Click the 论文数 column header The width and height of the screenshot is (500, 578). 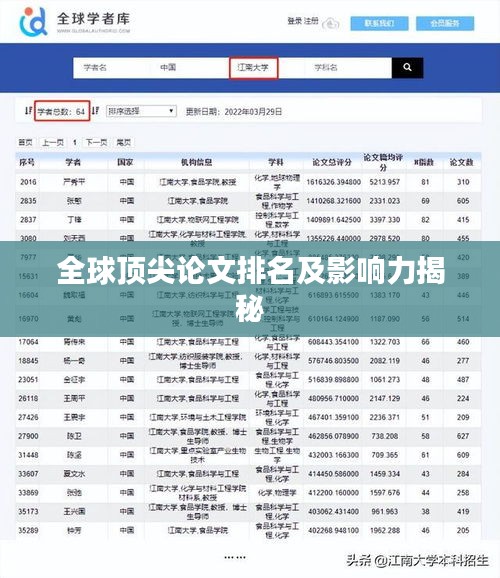[462, 162]
